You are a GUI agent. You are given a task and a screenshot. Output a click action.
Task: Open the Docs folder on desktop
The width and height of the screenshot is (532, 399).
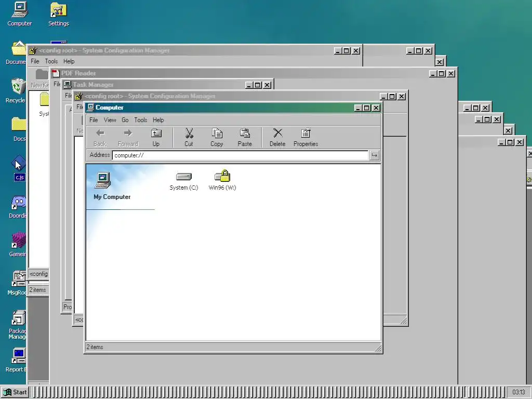(x=19, y=129)
